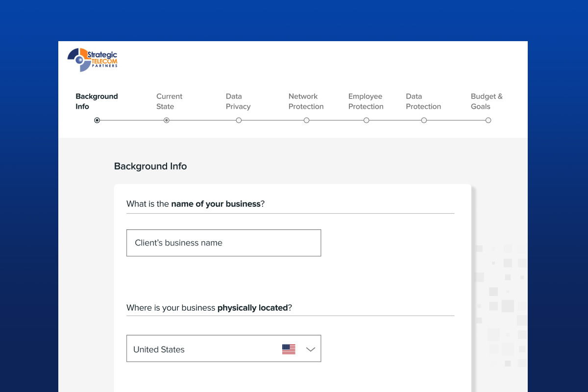This screenshot has width=588, height=392.
Task: Open the Budget & Goals step
Action: coord(487,101)
